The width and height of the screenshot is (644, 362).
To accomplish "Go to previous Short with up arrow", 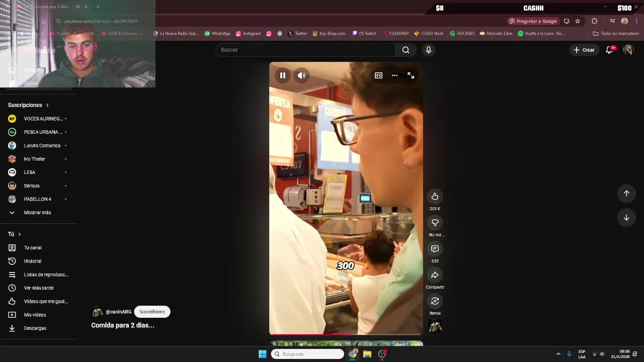I will click(626, 194).
